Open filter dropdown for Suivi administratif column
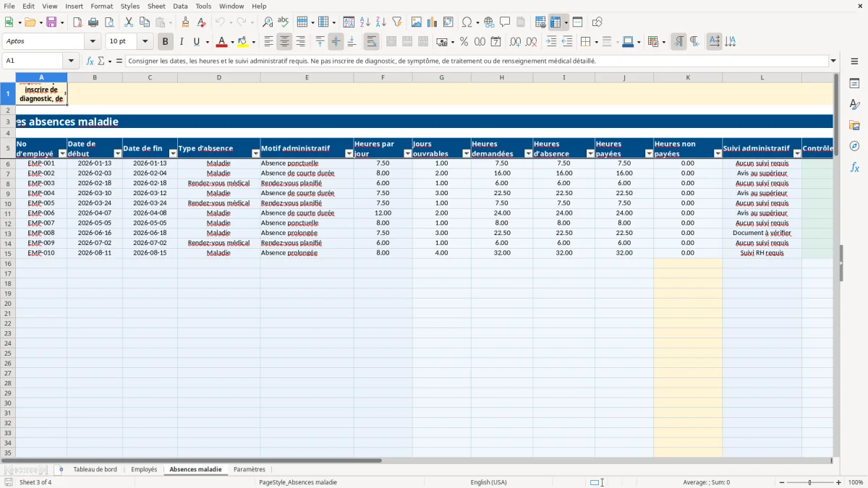This screenshot has width=868, height=488. click(x=797, y=153)
